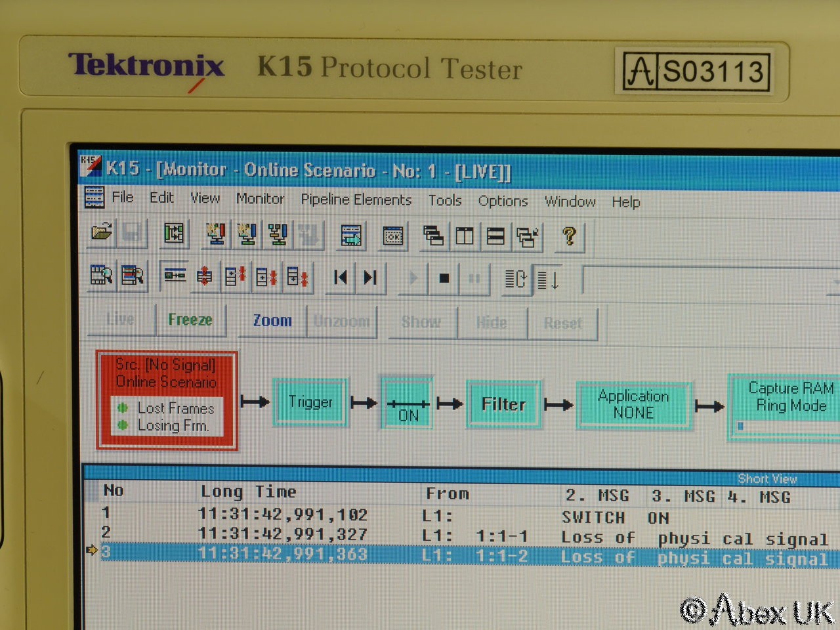This screenshot has height=630, width=840.
Task: Cascade windows using the overlapping windows icon
Action: (433, 236)
